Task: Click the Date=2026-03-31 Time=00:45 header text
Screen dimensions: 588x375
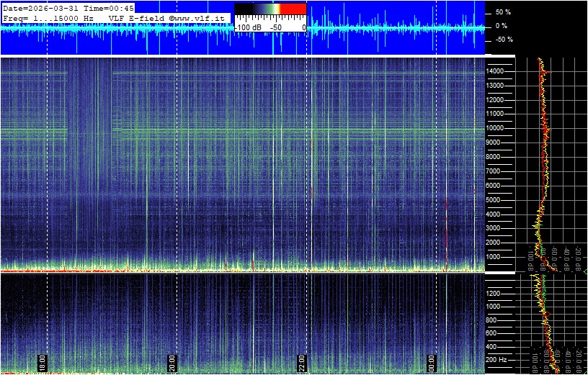Action: tap(68, 8)
